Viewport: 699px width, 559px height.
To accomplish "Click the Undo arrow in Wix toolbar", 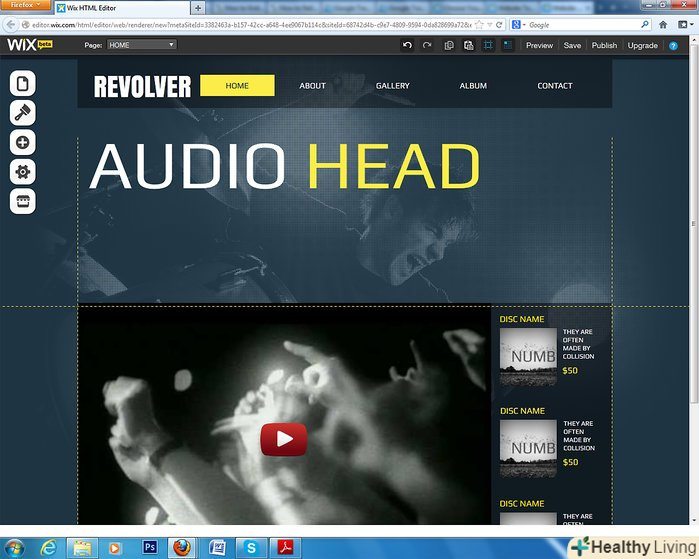I will (x=407, y=45).
